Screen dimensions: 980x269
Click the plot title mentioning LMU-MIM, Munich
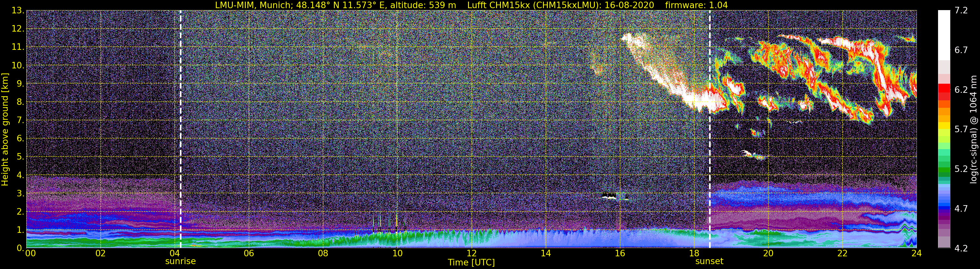click(x=471, y=5)
